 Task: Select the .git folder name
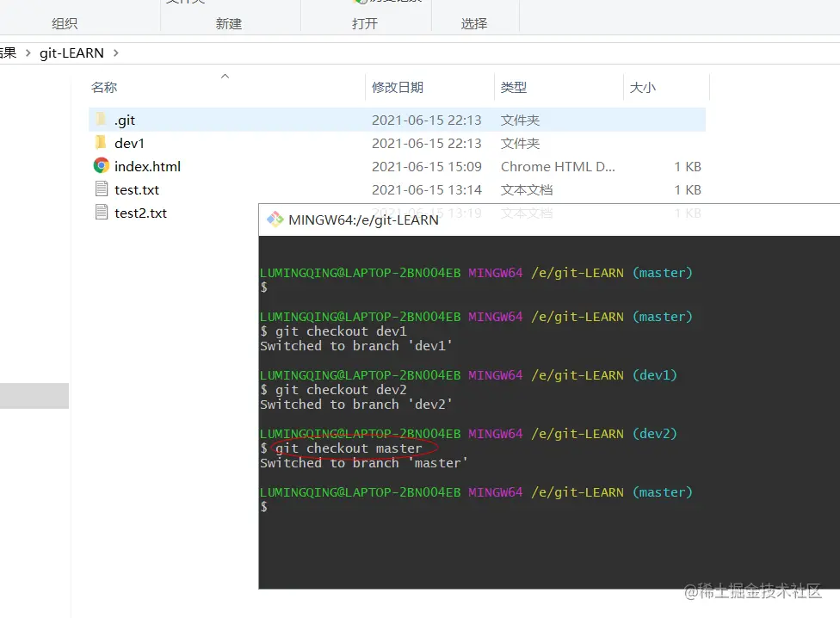pos(124,120)
